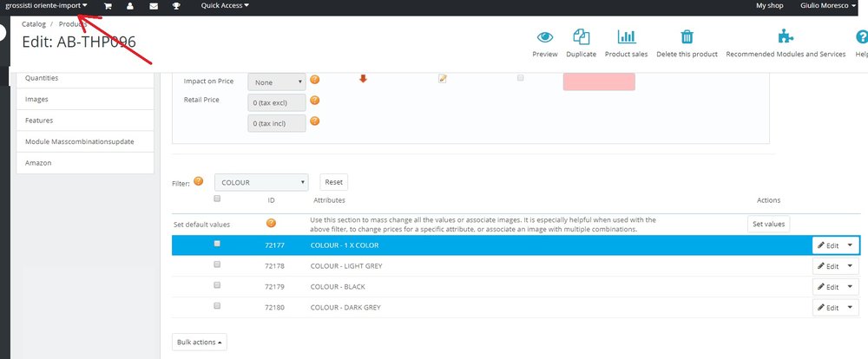
Task: Open the orders cart icon in top bar
Action: (x=108, y=5)
